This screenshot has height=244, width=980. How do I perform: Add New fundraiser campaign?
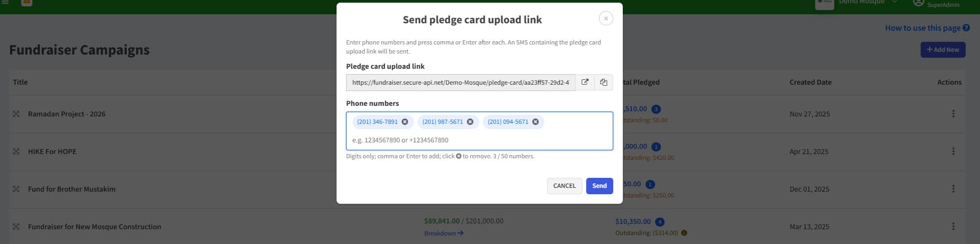[943, 50]
